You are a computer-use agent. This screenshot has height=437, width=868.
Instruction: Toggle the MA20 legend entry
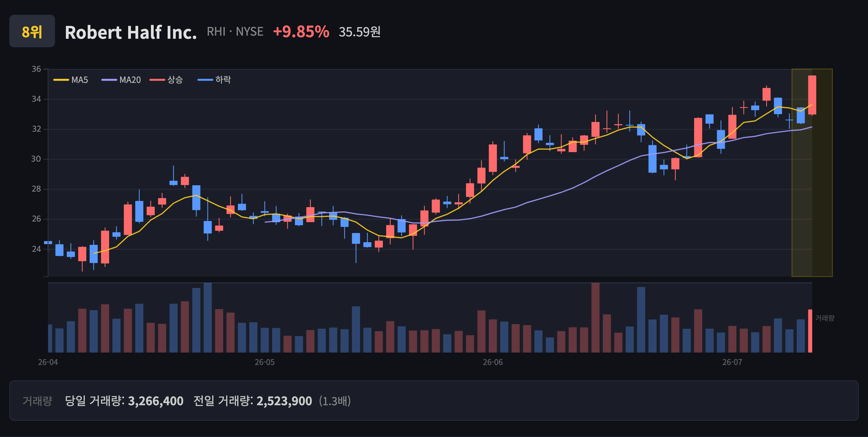click(x=121, y=80)
